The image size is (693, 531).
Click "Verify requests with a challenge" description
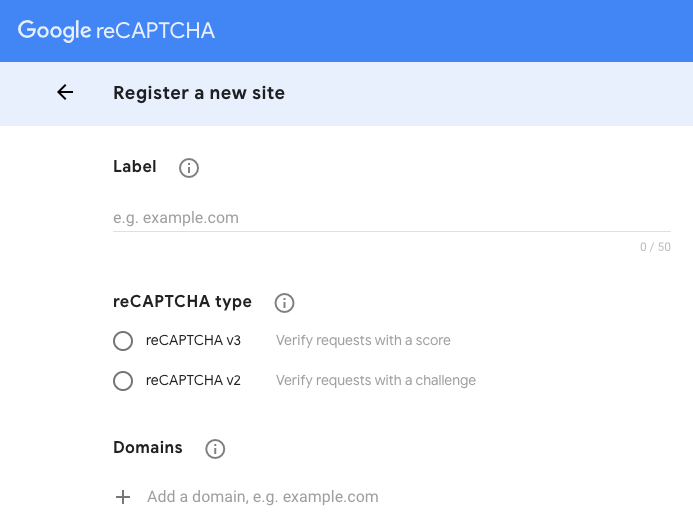[x=376, y=380]
